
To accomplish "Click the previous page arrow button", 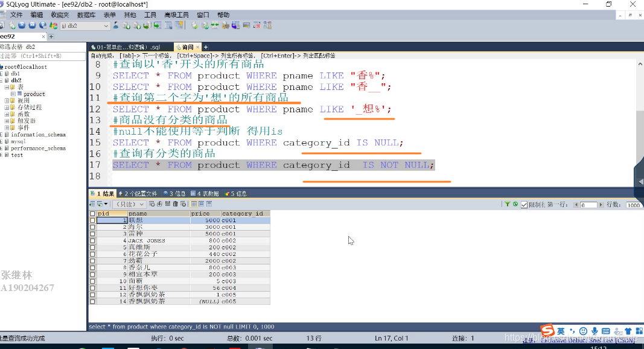I will coord(576,205).
